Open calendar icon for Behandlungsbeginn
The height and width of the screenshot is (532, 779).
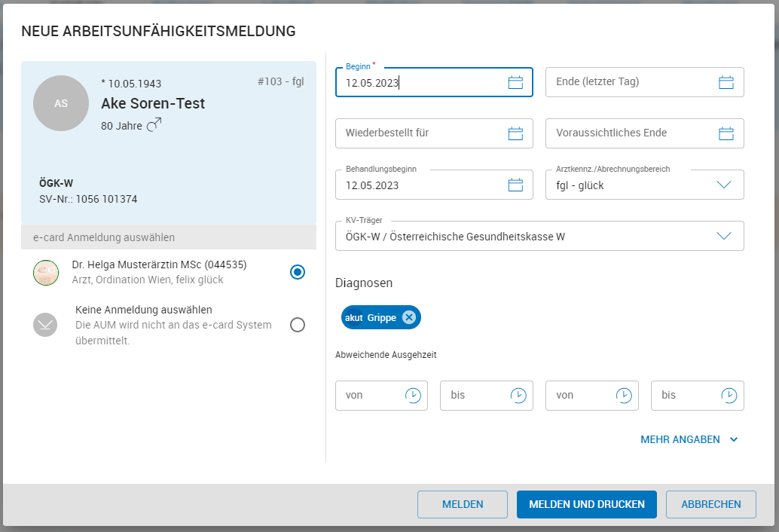coord(515,185)
